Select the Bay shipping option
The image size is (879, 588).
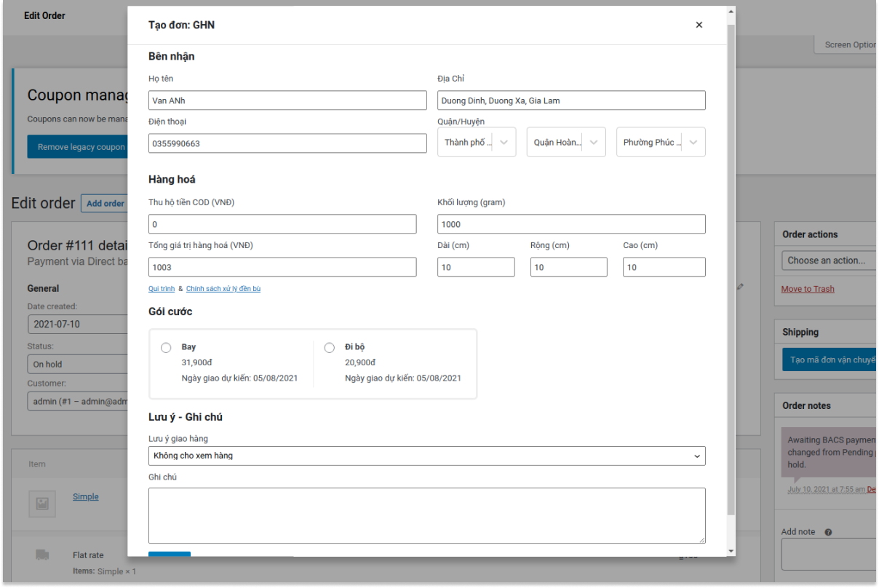pos(166,348)
